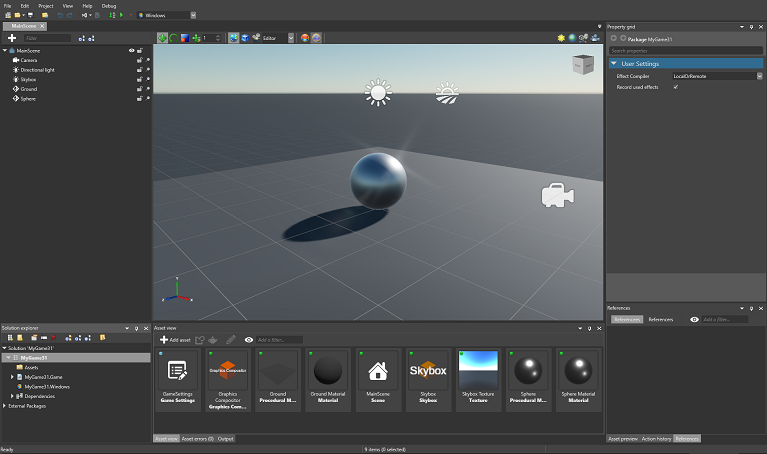The image size is (767, 454).
Task: Switch to the Asset preview tab
Action: coord(623,439)
